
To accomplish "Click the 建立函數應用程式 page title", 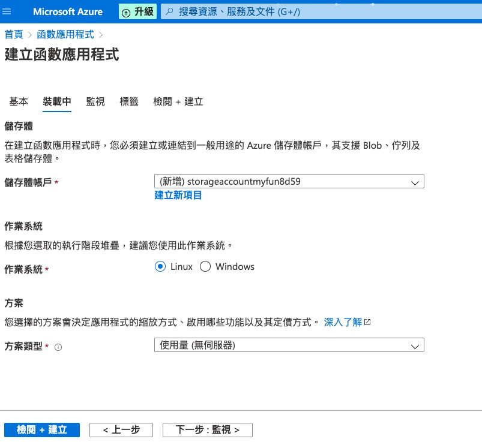I will (x=61, y=55).
